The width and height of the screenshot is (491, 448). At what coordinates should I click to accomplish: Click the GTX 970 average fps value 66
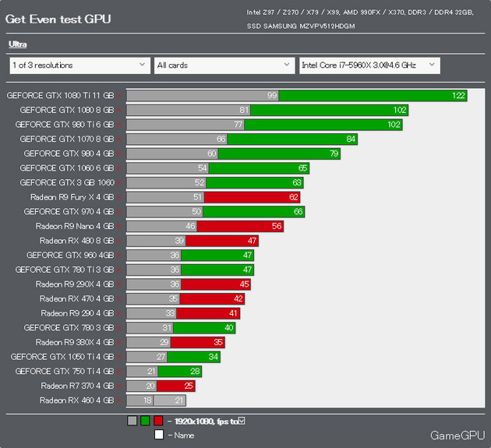tap(298, 212)
